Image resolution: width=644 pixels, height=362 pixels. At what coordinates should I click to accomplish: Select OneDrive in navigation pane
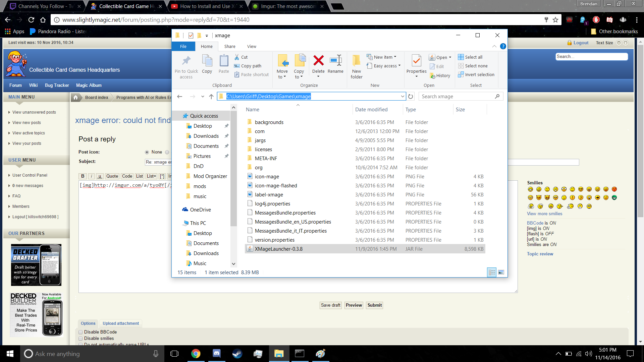200,210
